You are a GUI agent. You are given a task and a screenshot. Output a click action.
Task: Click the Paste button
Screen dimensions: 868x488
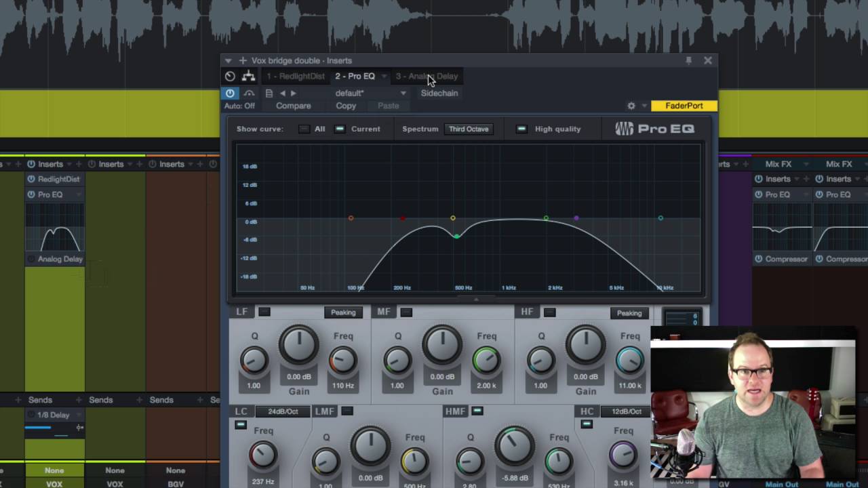click(x=389, y=106)
